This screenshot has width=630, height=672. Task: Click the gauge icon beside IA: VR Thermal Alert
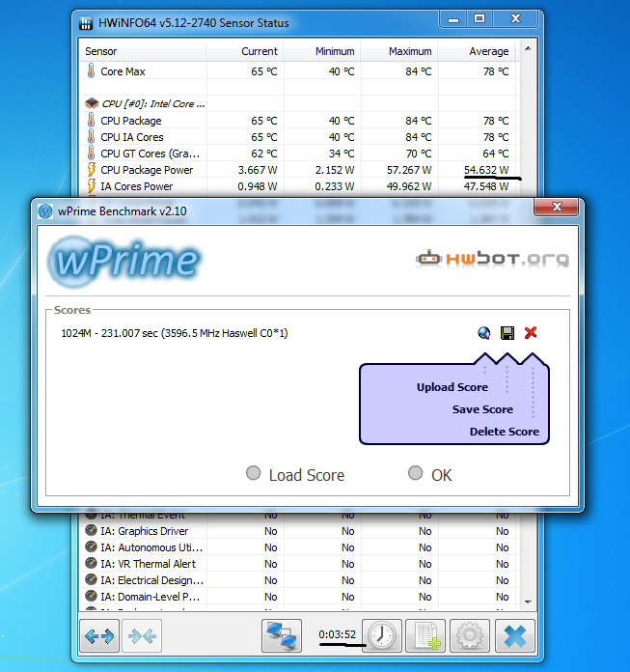91,563
